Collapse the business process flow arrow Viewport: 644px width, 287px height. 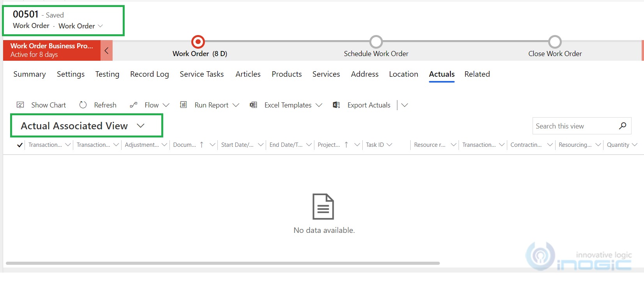pos(106,51)
